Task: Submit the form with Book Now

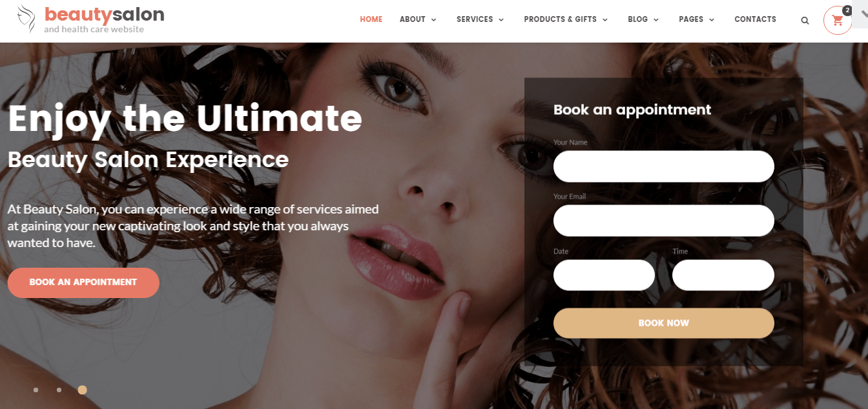Action: click(663, 323)
